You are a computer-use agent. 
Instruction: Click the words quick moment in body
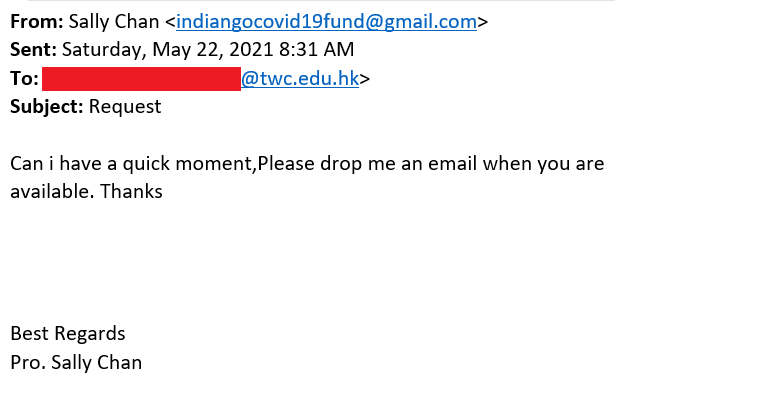pos(189,164)
